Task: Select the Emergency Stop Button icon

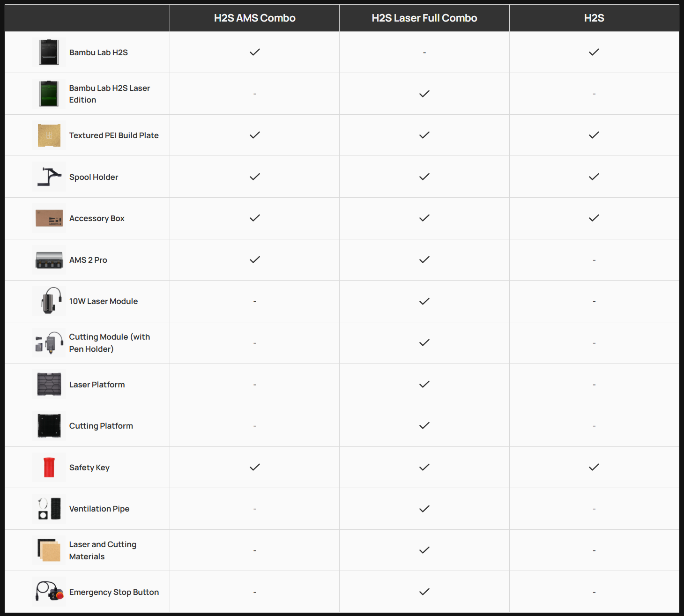Action: tap(50, 592)
